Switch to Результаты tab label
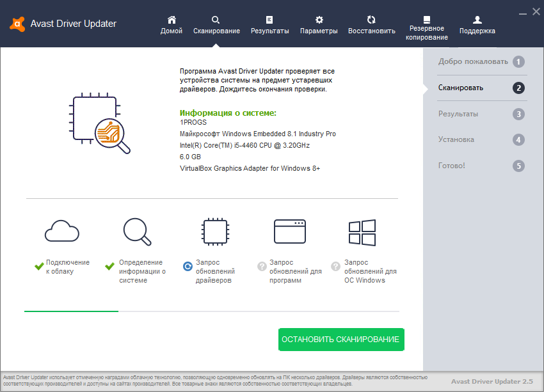544x392 pixels. [x=270, y=31]
